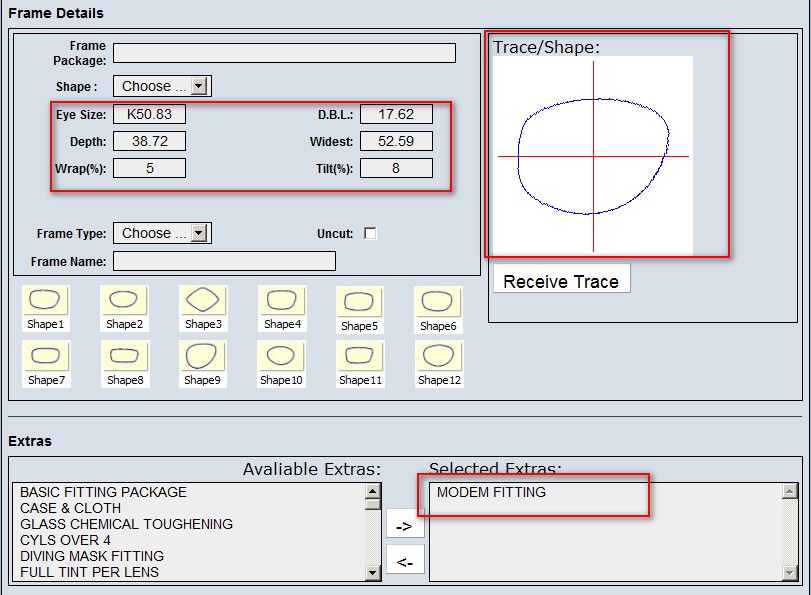
Task: Select the Shape12 lens shape
Action: (x=439, y=364)
